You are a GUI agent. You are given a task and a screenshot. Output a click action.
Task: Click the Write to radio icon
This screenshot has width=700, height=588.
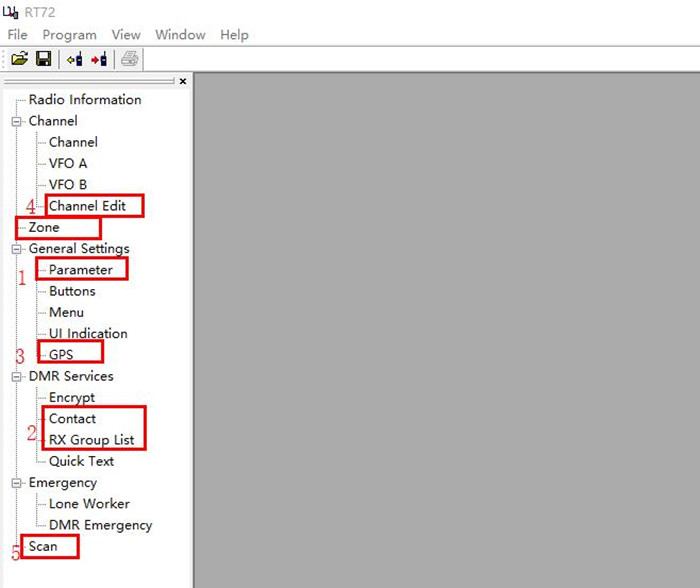pyautogui.click(x=99, y=59)
